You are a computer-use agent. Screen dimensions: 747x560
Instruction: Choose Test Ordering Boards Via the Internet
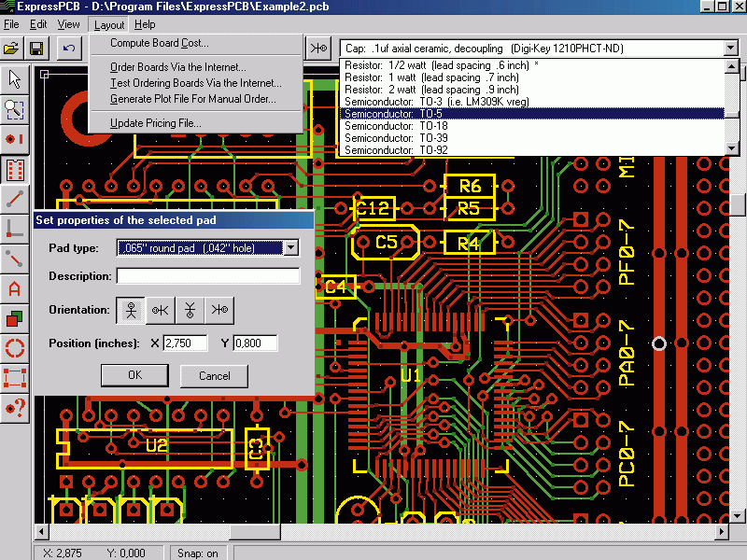[196, 83]
